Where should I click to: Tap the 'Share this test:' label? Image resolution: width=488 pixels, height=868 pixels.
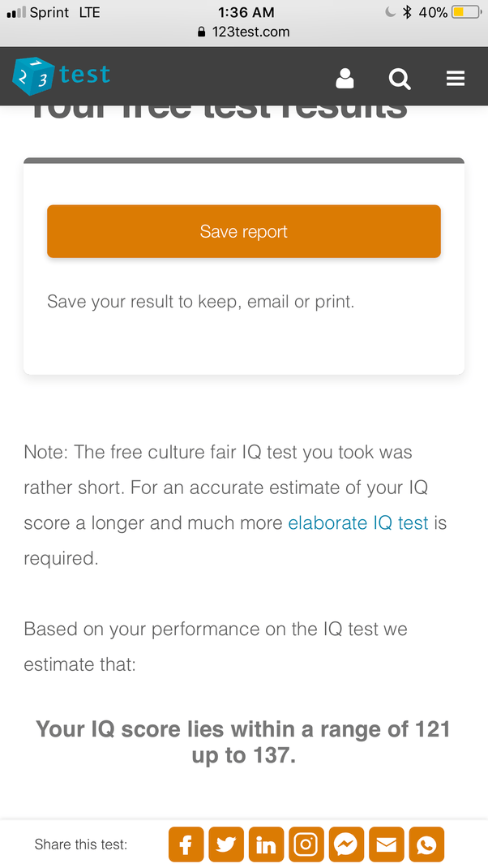click(81, 844)
